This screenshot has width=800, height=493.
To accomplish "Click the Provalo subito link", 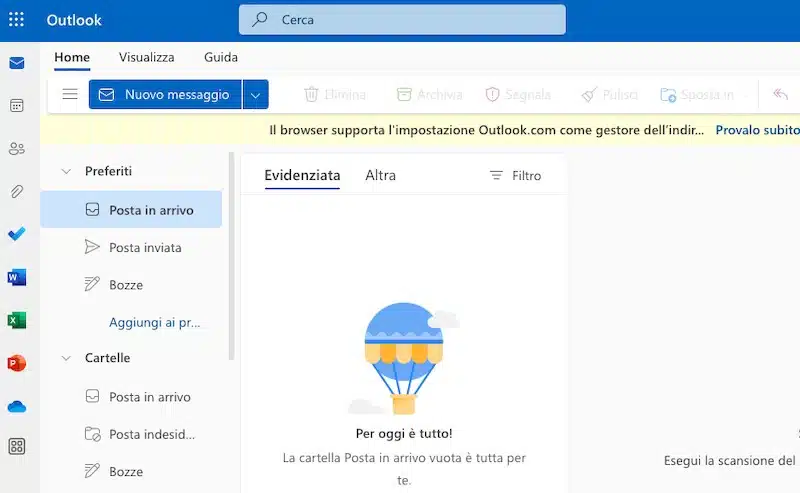I will click(x=757, y=130).
